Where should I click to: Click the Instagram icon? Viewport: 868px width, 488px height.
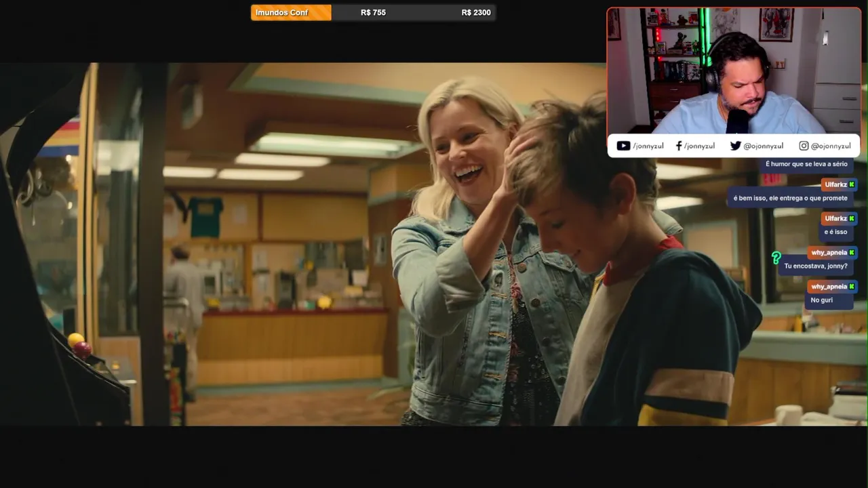[x=804, y=146]
